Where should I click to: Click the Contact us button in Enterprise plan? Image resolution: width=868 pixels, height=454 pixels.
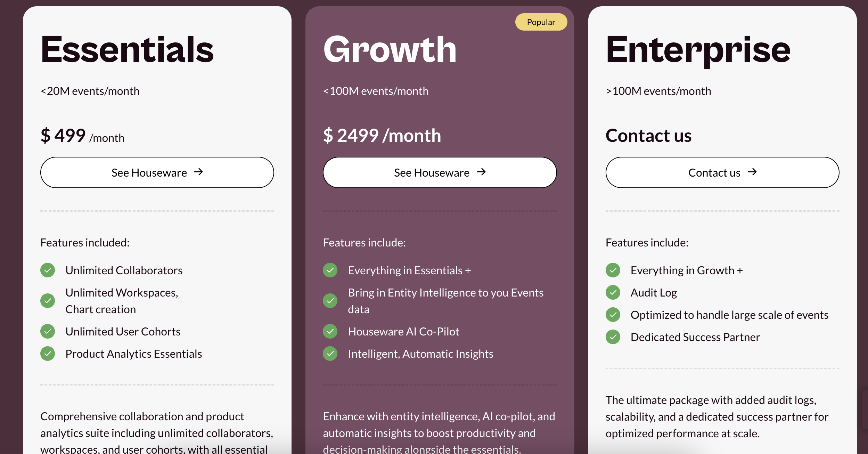click(x=722, y=172)
